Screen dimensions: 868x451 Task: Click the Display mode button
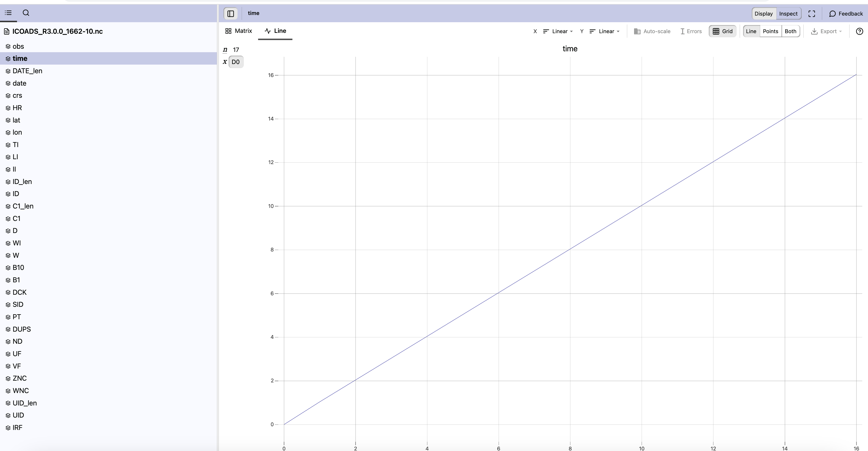[x=764, y=14]
